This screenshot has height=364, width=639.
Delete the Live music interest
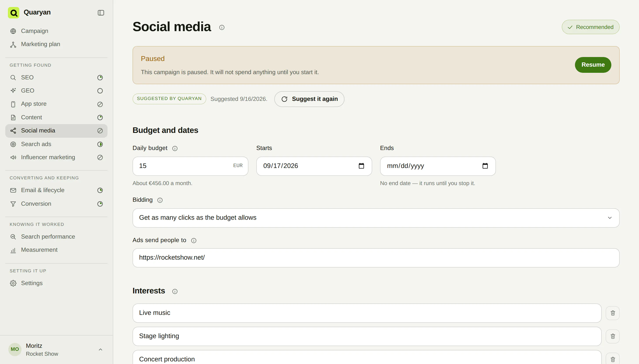tap(612, 313)
